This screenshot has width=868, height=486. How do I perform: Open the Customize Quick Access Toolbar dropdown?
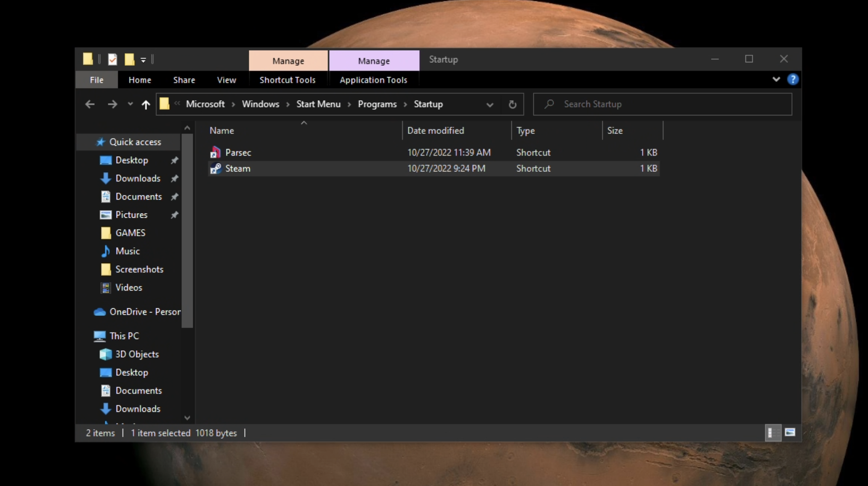tap(144, 60)
